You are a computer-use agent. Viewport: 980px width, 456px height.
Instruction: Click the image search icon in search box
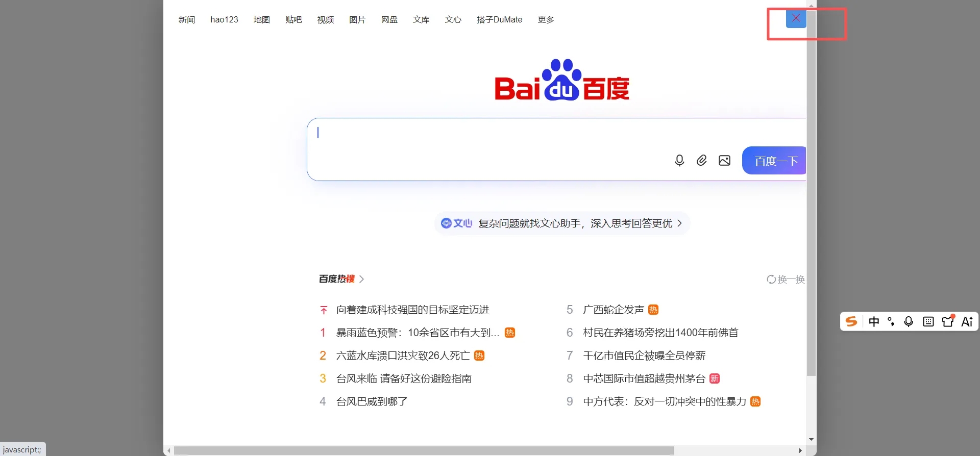(724, 161)
